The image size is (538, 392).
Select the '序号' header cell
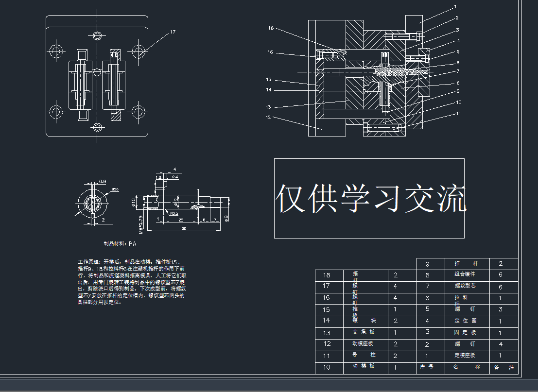click(x=427, y=367)
